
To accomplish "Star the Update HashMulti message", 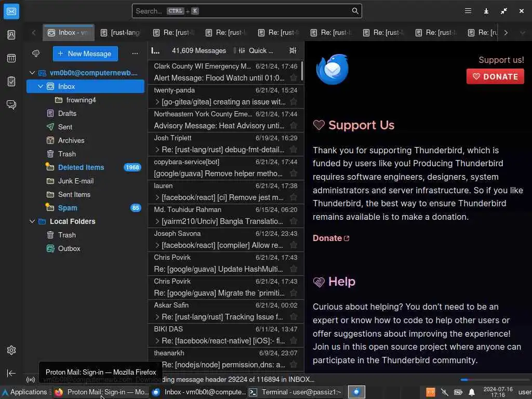I will (x=294, y=269).
